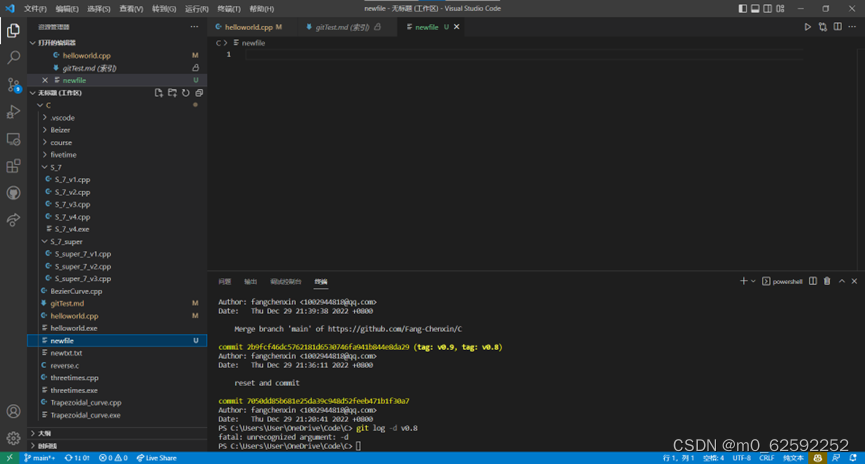Split the terminal panel
This screenshot has height=464, width=865.
point(813,281)
